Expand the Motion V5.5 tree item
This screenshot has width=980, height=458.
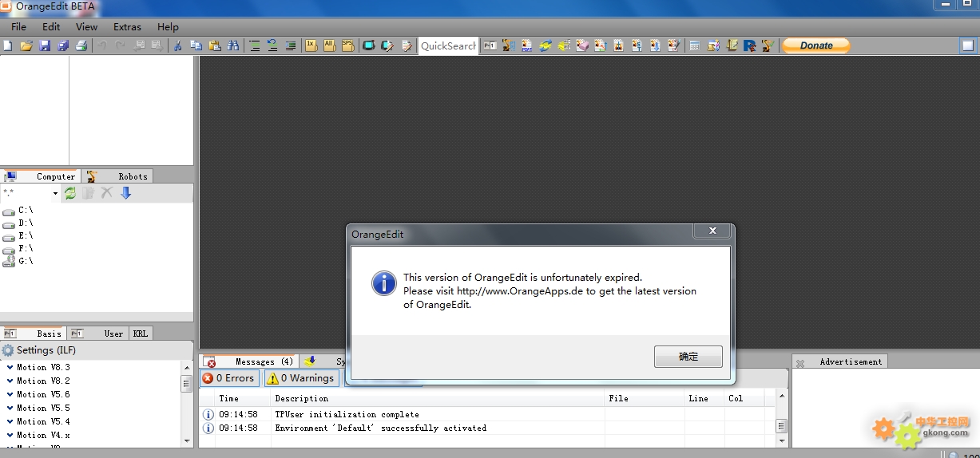click(10, 408)
